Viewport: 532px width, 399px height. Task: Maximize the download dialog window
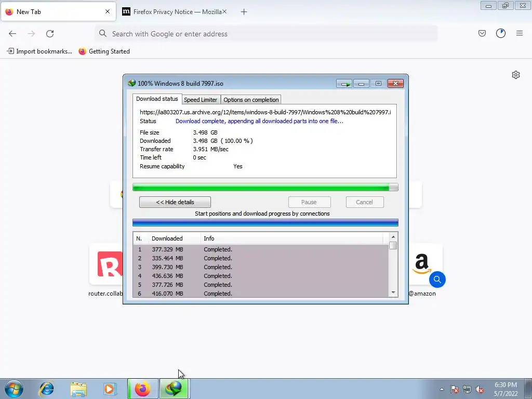378,84
